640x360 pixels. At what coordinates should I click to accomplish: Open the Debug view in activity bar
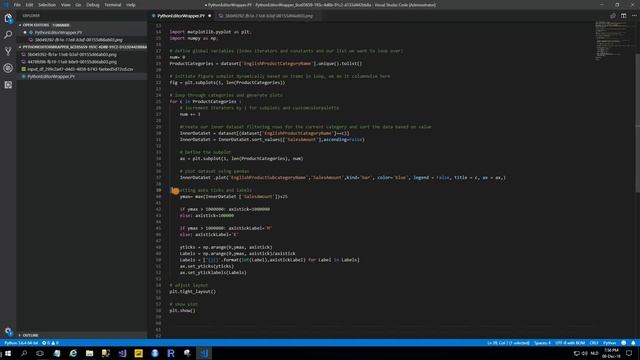pyautogui.click(x=8, y=68)
